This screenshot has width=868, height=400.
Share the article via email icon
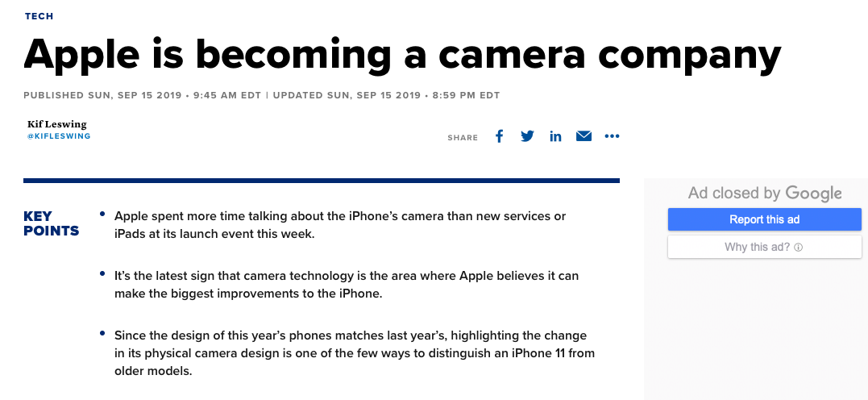(584, 136)
